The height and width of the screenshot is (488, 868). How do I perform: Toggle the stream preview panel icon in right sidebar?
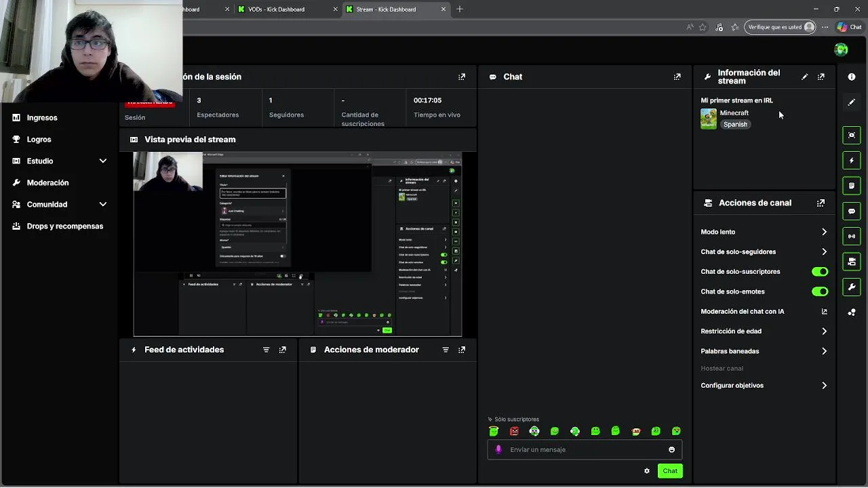[852, 135]
